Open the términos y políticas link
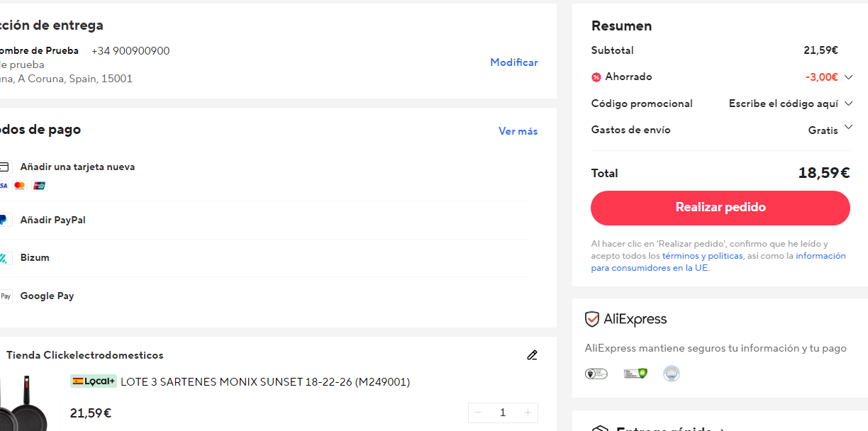868x431 pixels. coord(703,256)
